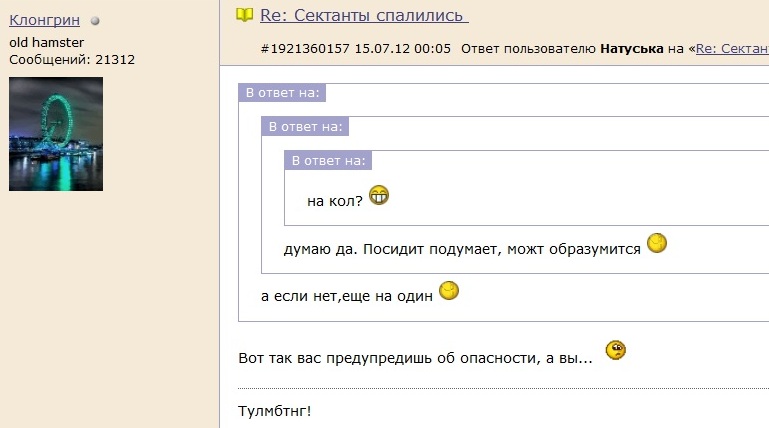Viewport: 769px width, 428px height.
Task: Click the innermost "В ответ на:" quote label
Action: (x=328, y=160)
